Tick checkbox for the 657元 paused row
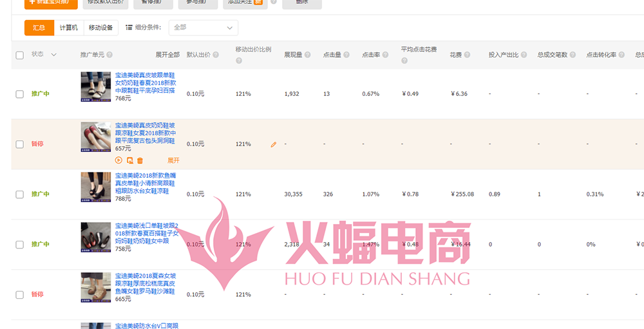This screenshot has height=329, width=644. (20, 144)
